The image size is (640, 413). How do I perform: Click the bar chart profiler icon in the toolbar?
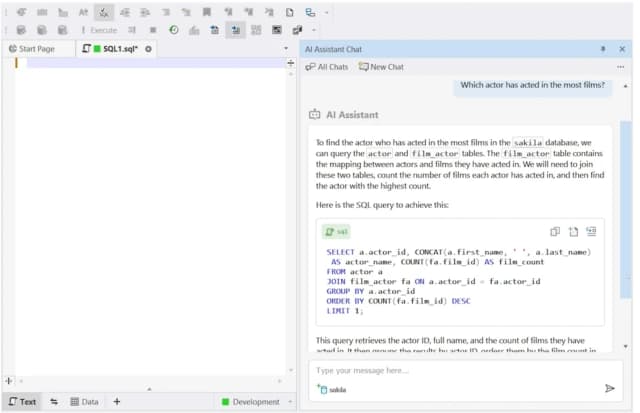[x=194, y=30]
